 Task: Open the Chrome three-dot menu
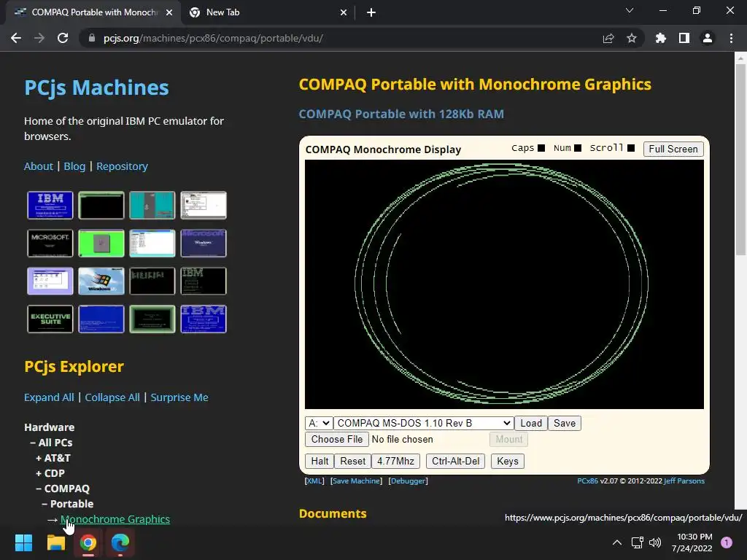coord(731,38)
